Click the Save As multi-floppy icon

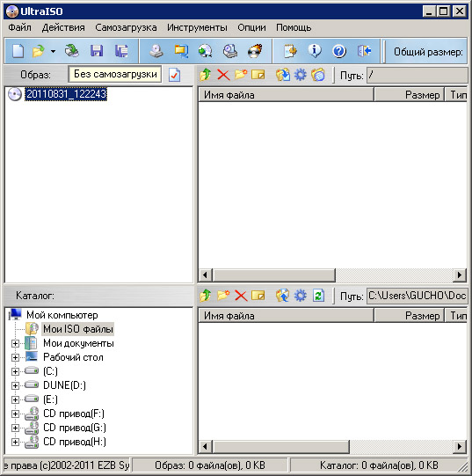(x=121, y=51)
